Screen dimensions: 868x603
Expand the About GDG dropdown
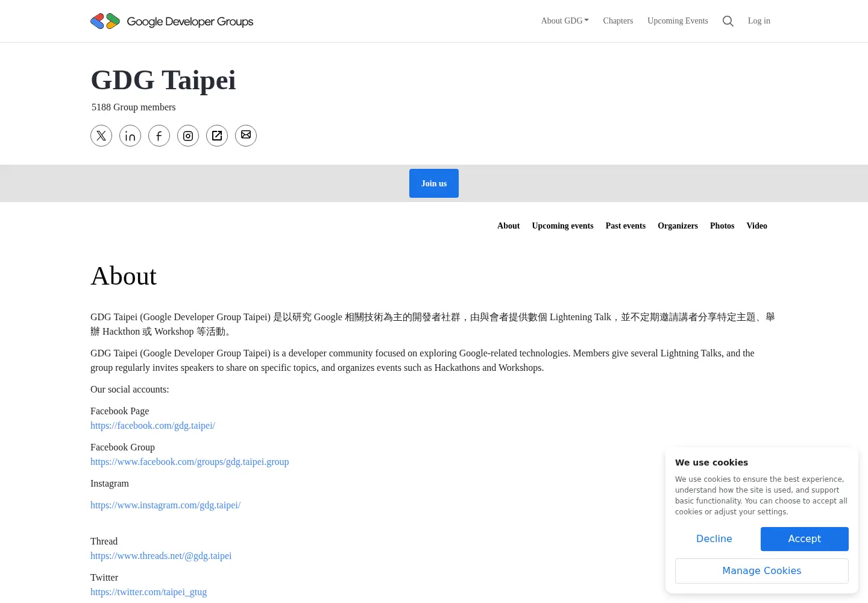[x=565, y=21]
